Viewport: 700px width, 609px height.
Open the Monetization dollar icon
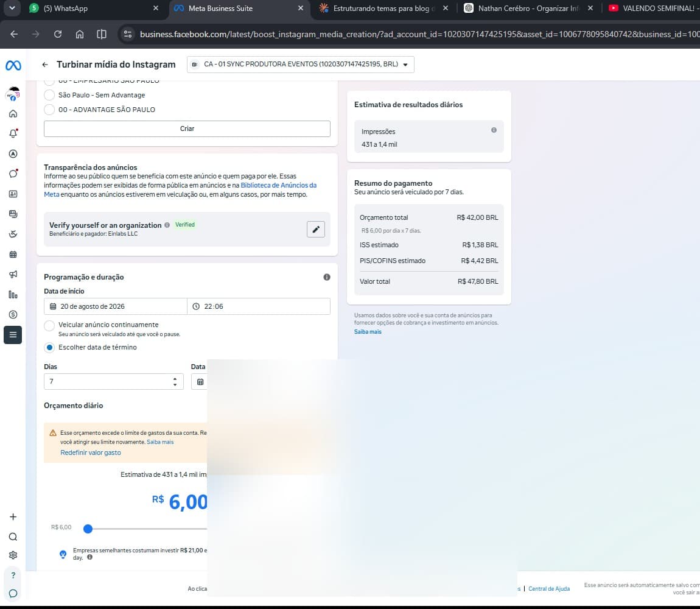click(x=13, y=315)
